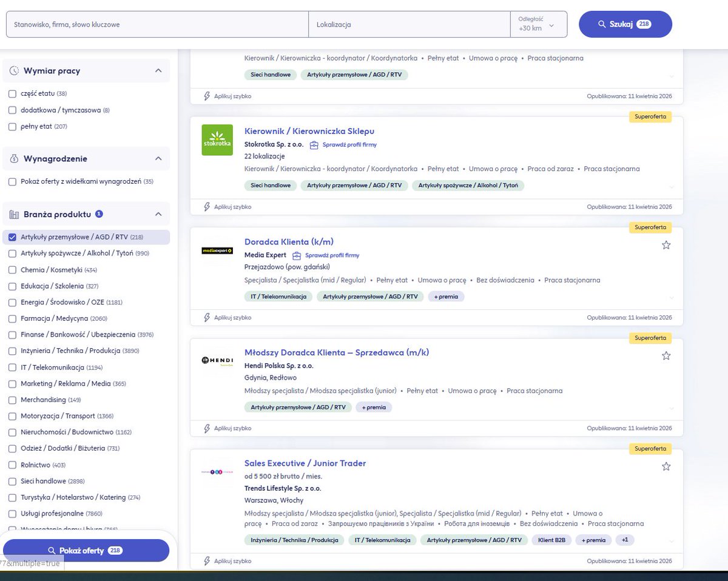Check the IT / Telekomunikacja filter
Image resolution: width=728 pixels, height=581 pixels.
coord(12,367)
